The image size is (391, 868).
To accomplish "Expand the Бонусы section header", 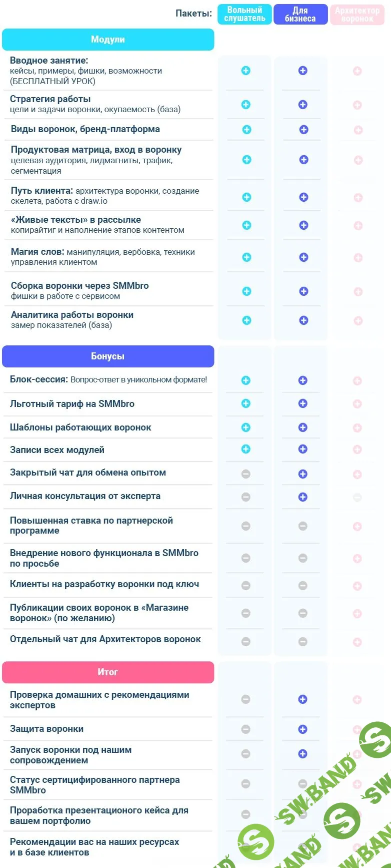I will point(108,356).
